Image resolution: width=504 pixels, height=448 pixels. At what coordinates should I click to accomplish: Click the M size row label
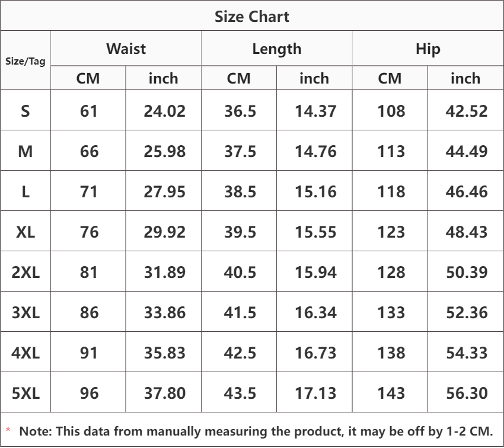point(25,151)
